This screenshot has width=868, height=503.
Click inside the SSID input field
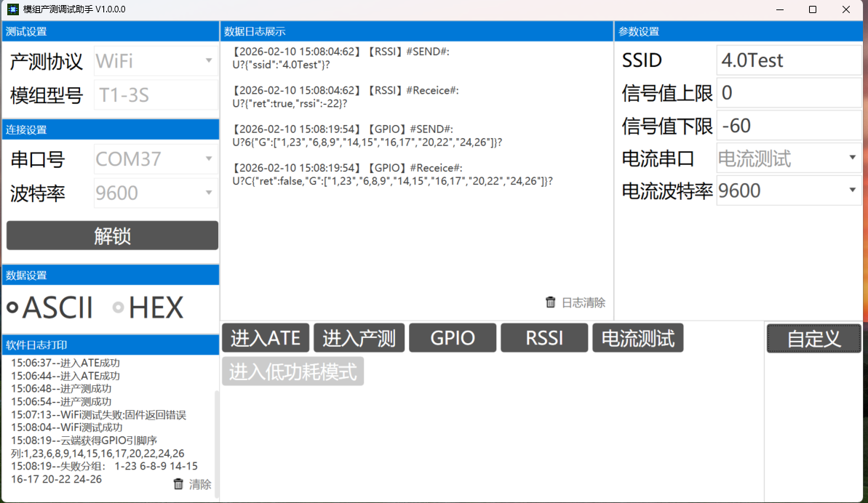tap(789, 60)
